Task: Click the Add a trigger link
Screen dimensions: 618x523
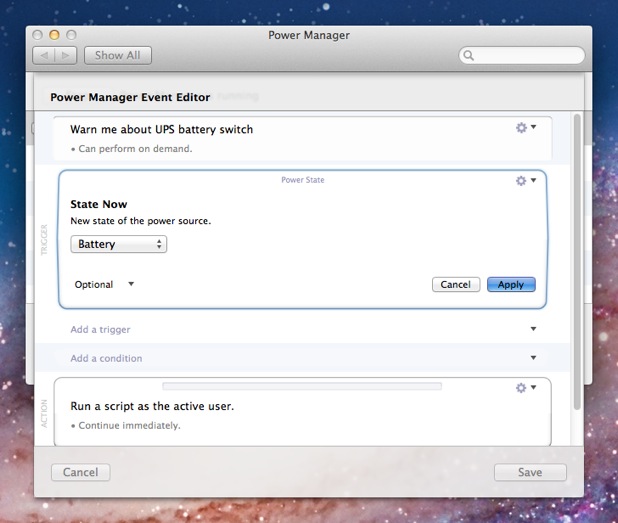Action: tap(100, 329)
